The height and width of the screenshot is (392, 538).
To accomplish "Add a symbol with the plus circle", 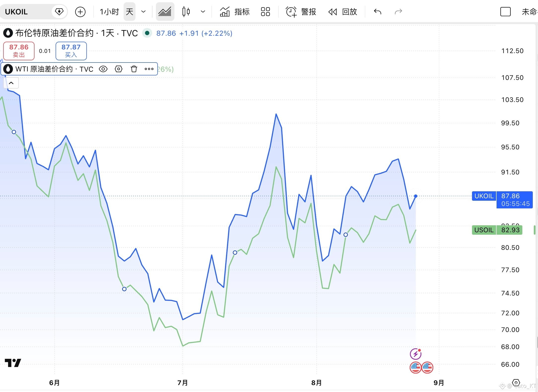I will click(x=80, y=12).
